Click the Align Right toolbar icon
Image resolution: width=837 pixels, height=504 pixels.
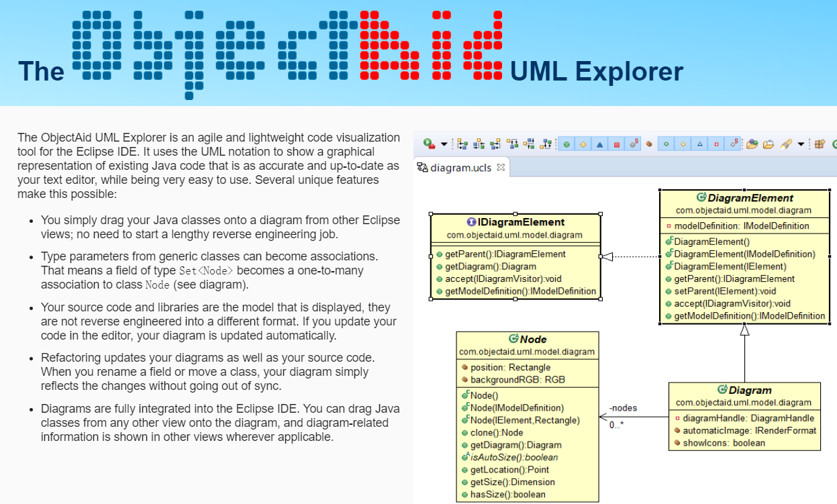point(495,144)
